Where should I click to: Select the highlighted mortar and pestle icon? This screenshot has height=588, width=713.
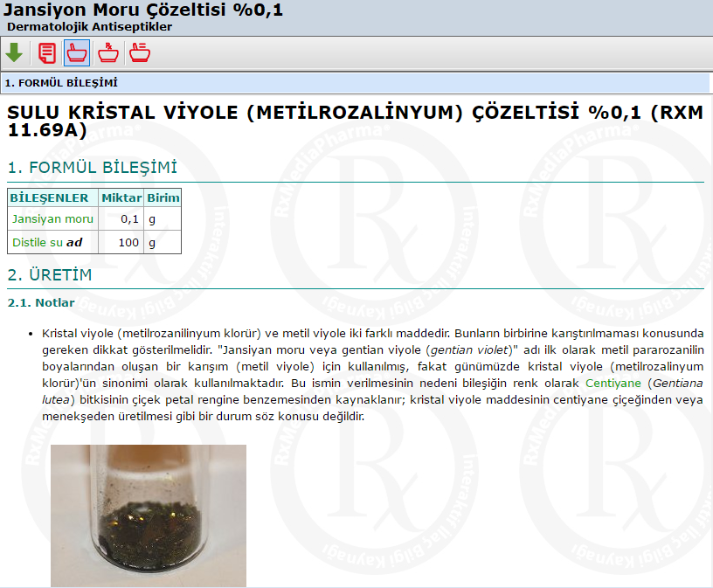pos(77,53)
